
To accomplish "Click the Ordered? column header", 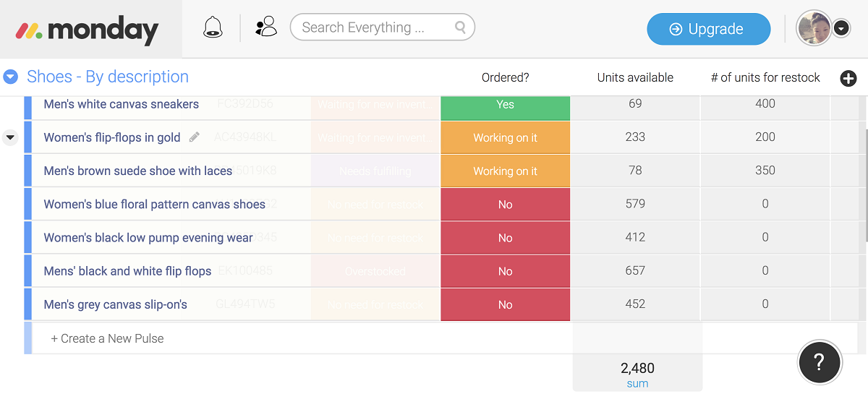I will tap(505, 77).
